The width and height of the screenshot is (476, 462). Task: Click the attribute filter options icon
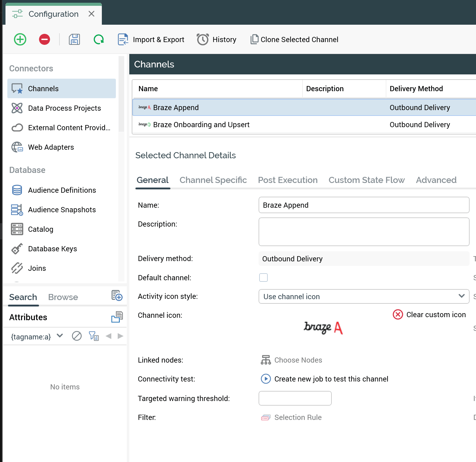pos(94,336)
